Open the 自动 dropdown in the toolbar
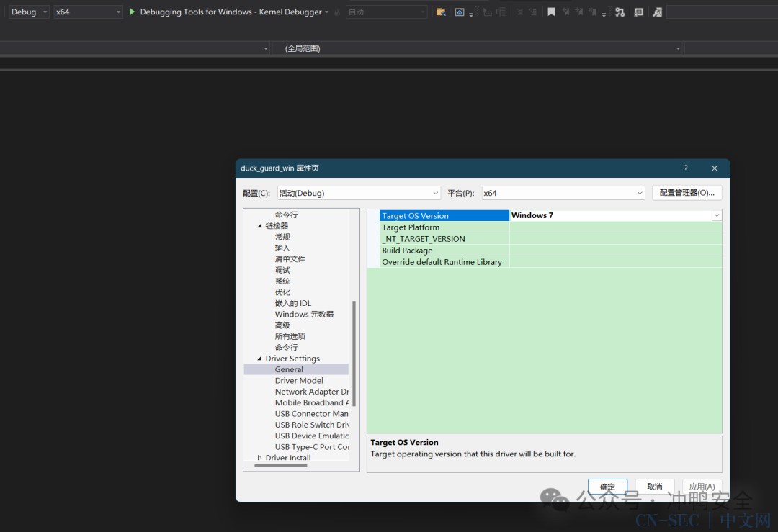The height and width of the screenshot is (532, 778). click(387, 12)
